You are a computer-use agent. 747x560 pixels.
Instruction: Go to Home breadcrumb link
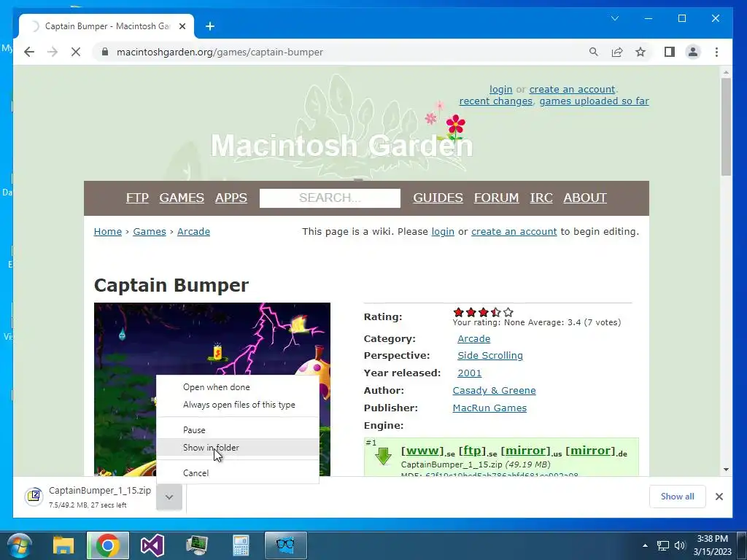point(108,231)
